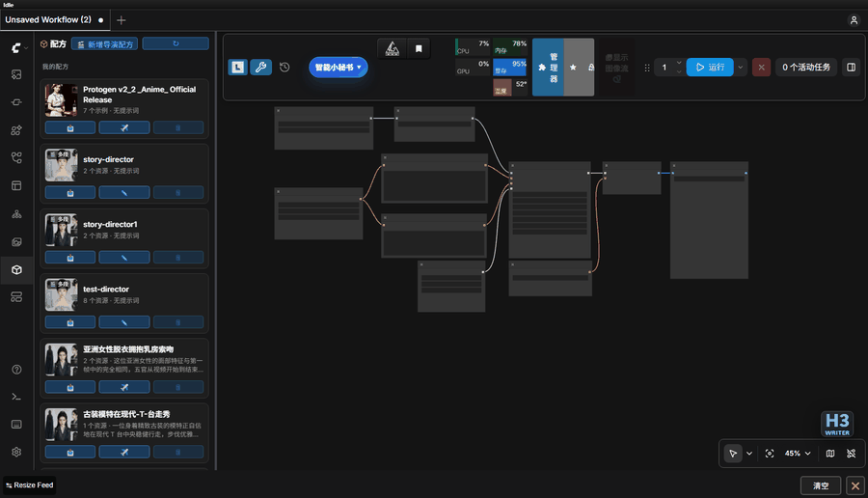The height and width of the screenshot is (498, 868).
Task: Click the L square toolbar button
Action: (x=238, y=67)
